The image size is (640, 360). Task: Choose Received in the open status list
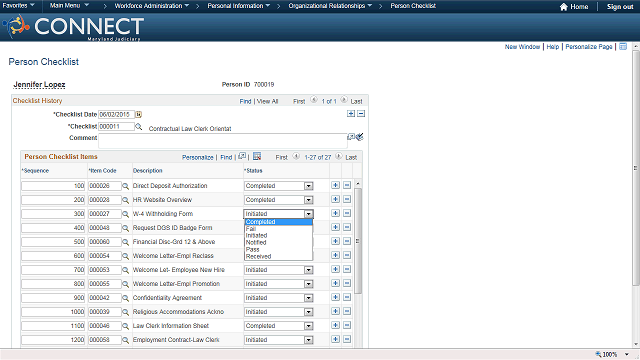278,256
